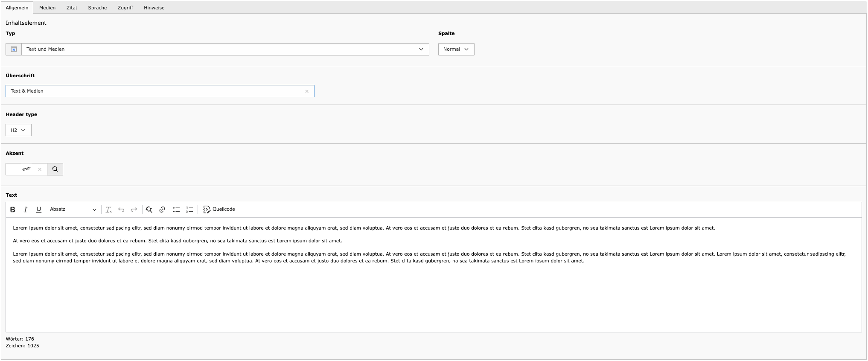
Task: Click the undo arrow in editor toolbar
Action: pos(121,210)
